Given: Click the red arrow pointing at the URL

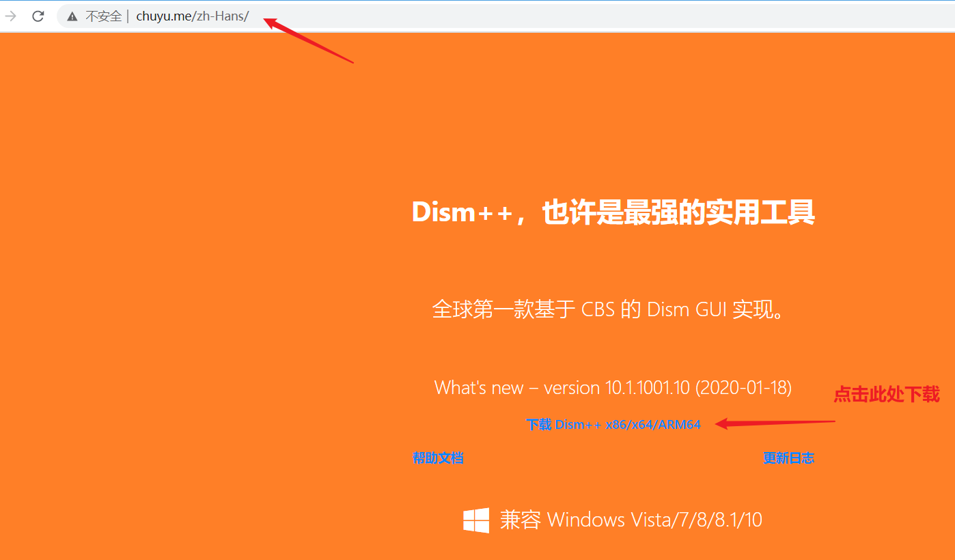Looking at the screenshot, I should [x=309, y=40].
